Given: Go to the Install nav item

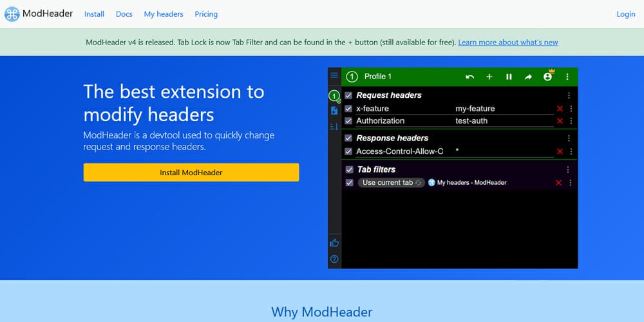Looking at the screenshot, I should coord(94,14).
